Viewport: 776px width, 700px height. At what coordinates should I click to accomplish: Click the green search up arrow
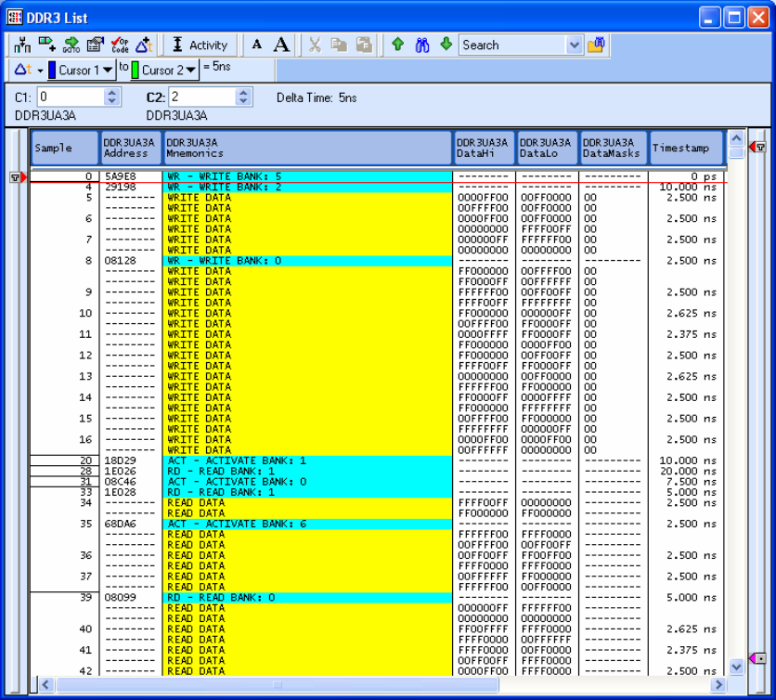tap(398, 45)
